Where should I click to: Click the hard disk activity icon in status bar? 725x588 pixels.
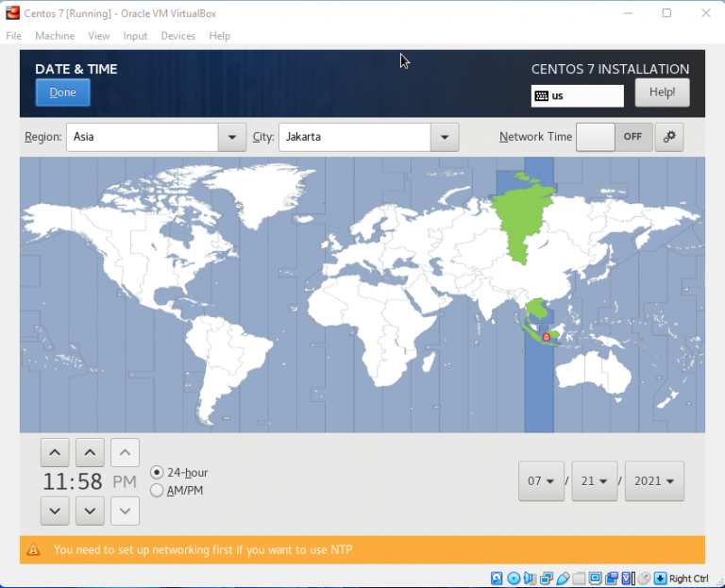click(497, 579)
